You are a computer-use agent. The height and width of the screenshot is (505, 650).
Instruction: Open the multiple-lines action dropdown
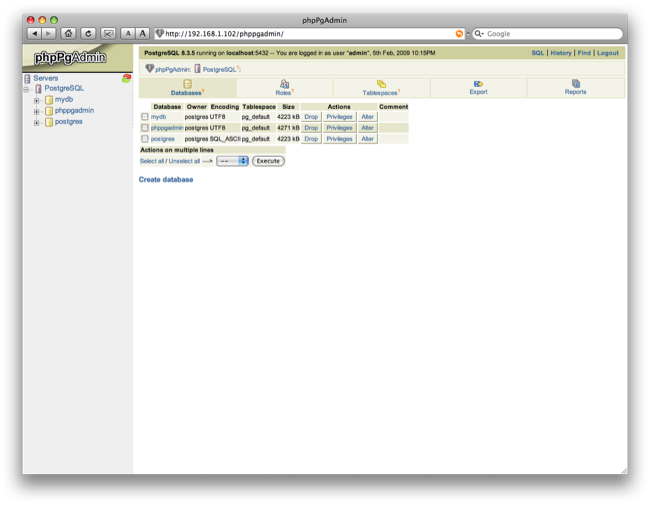(232, 161)
